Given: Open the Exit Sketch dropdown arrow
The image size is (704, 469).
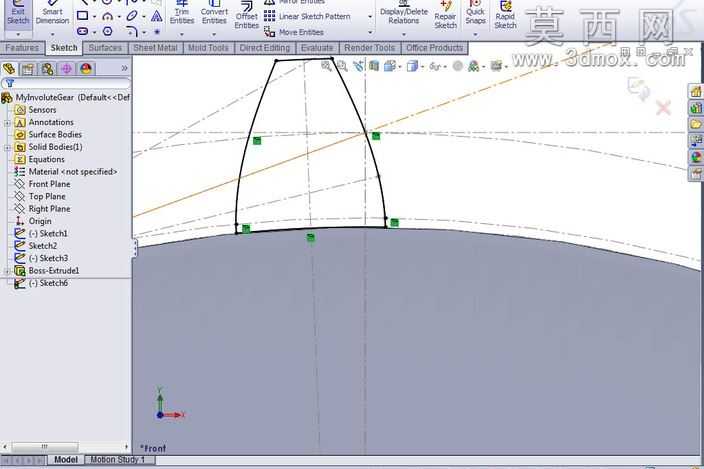Looking at the screenshot, I should pyautogui.click(x=18, y=35).
